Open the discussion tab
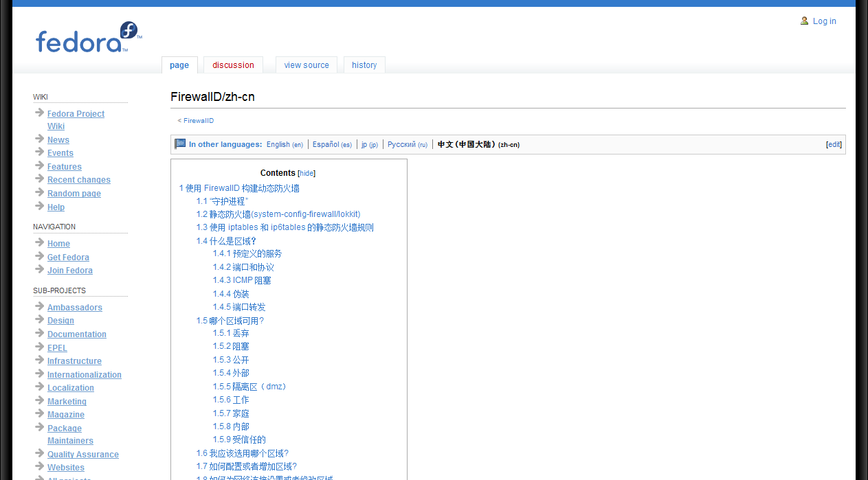868x480 pixels. click(x=233, y=65)
